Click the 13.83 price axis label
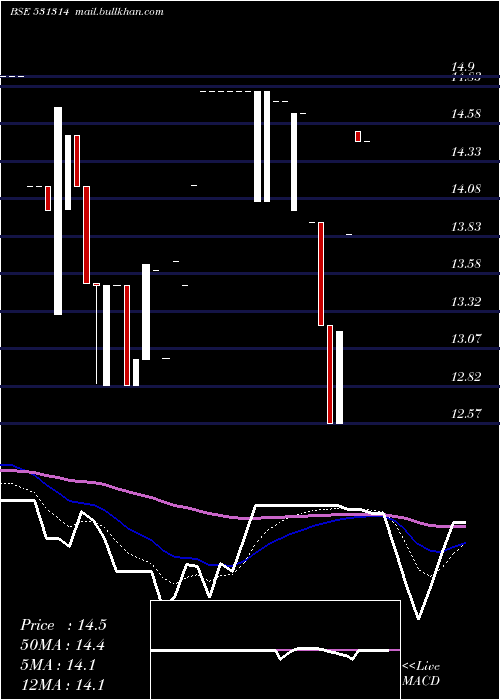Viewport: 500px width, 700px height. (x=466, y=227)
